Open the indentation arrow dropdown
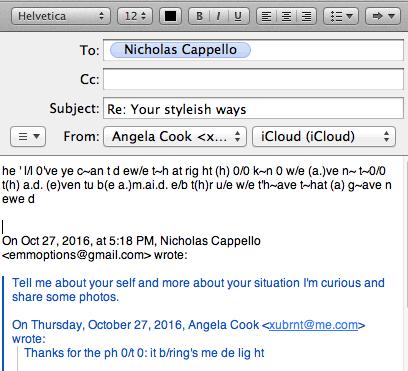 click(383, 16)
